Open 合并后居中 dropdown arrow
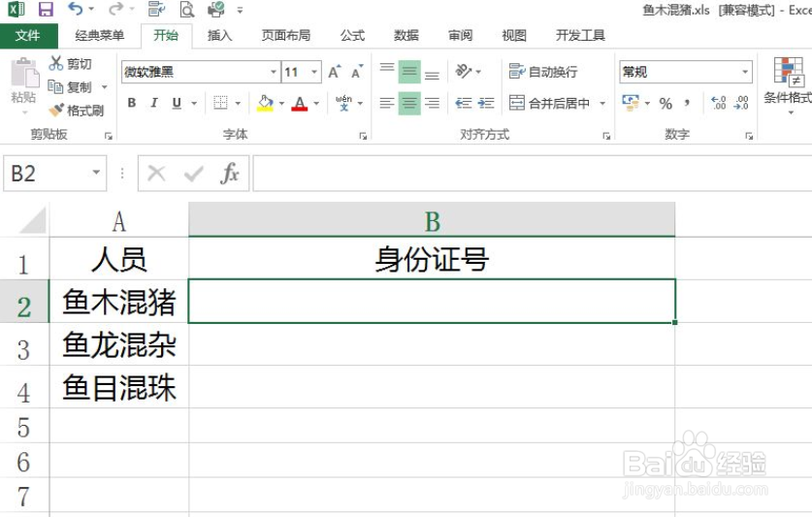The width and height of the screenshot is (812, 517). tap(602, 103)
